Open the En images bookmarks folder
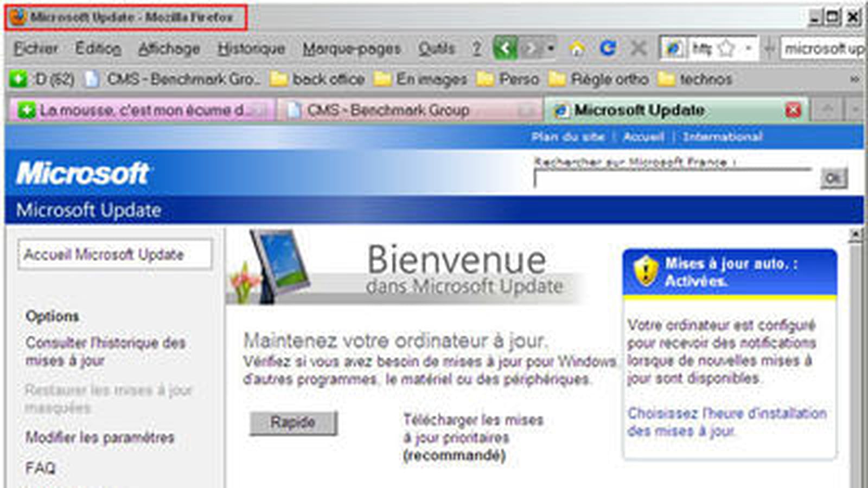This screenshot has height=488, width=868. [x=420, y=79]
